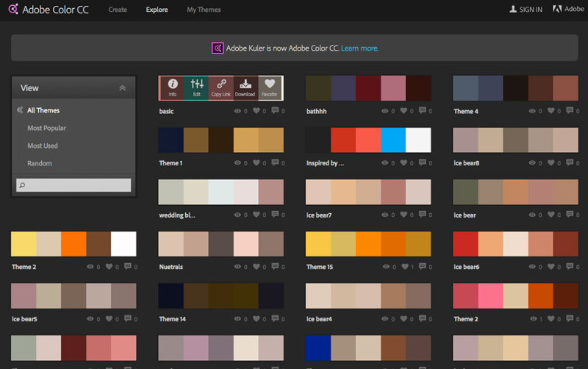
Task: Click comment icon for ice bear7
Action: point(422,214)
